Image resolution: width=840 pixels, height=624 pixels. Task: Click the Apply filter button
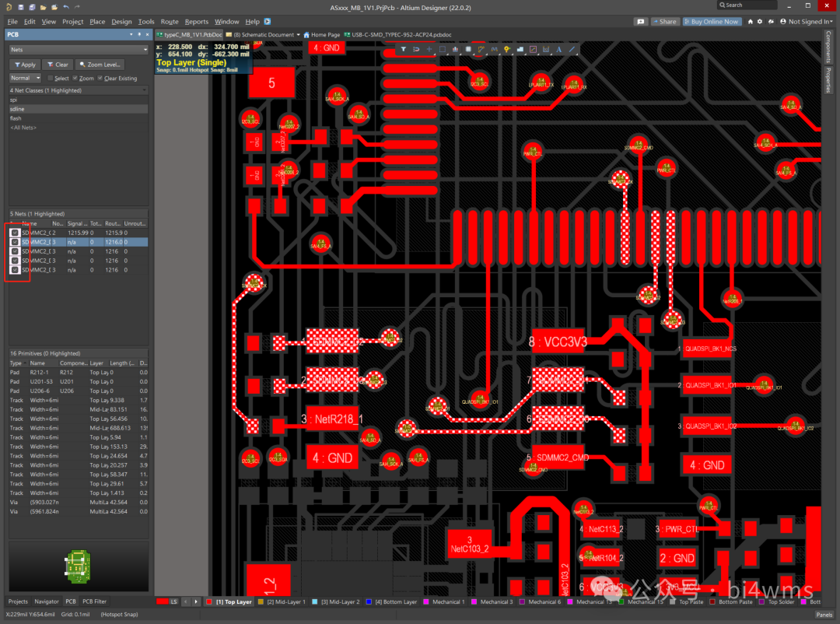pos(24,65)
